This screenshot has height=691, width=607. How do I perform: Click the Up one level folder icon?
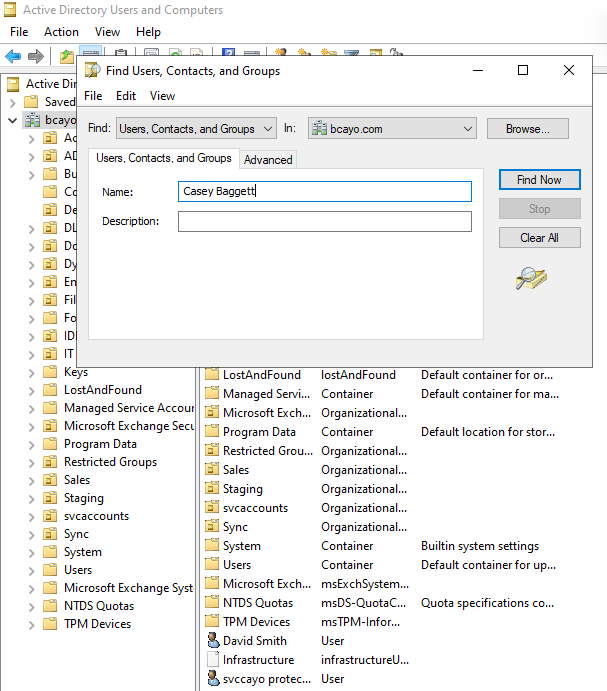(x=66, y=55)
